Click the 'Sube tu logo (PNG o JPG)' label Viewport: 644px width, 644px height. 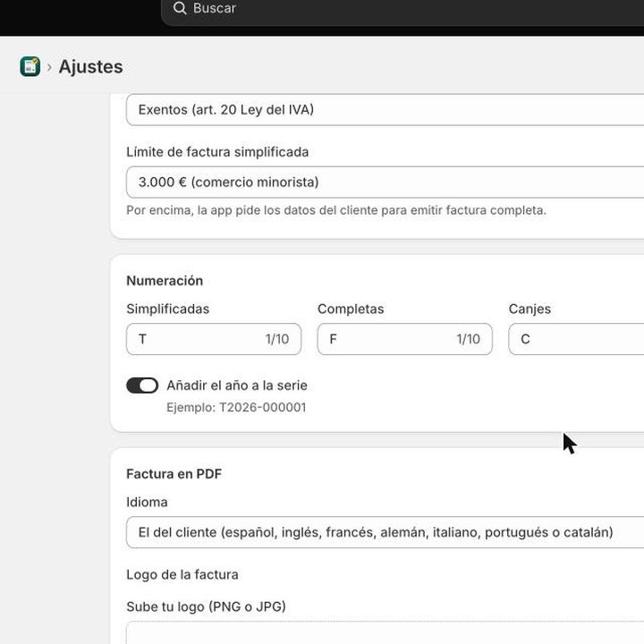click(207, 606)
